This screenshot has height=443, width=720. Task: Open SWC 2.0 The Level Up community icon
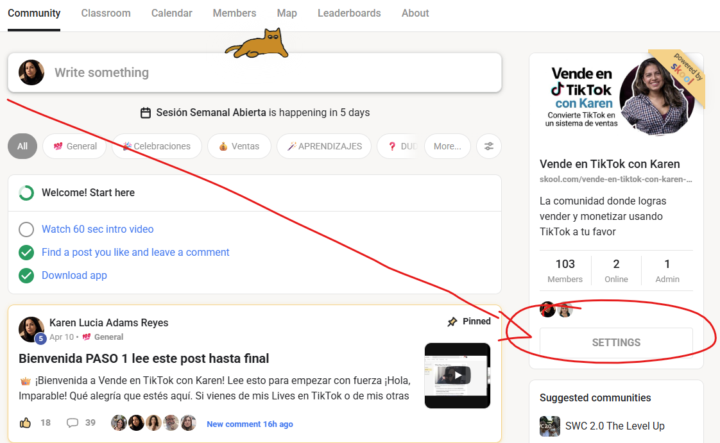tap(550, 426)
